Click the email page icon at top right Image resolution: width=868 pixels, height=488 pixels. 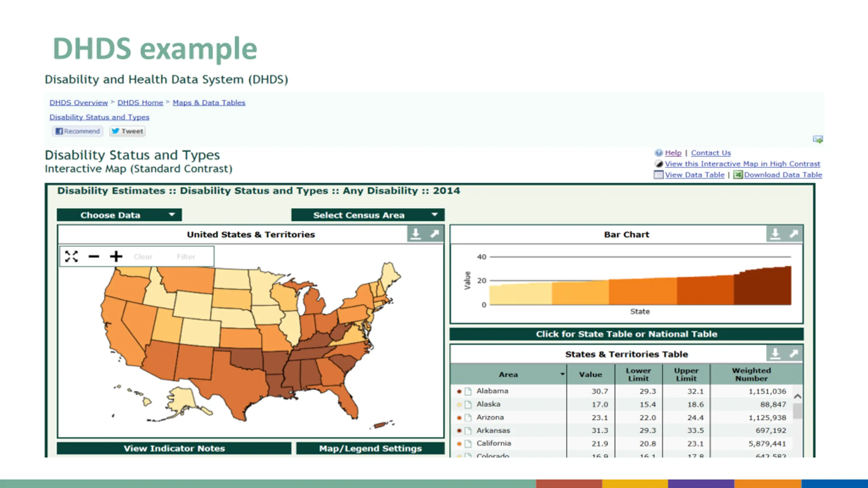coord(818,139)
